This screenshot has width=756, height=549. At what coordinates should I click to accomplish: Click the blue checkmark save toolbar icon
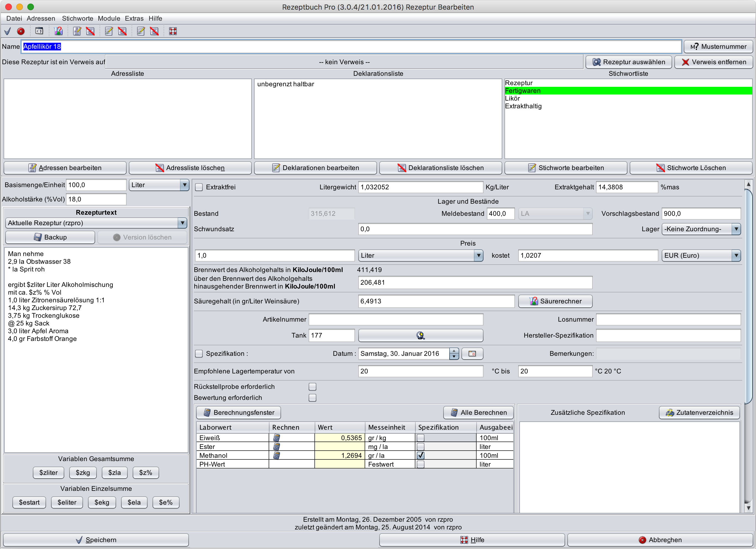pyautogui.click(x=7, y=31)
